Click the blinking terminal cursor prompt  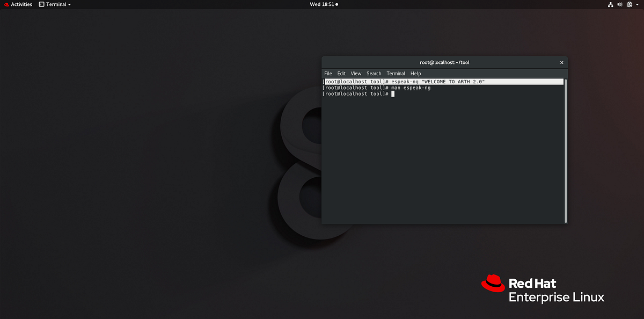[392, 93]
